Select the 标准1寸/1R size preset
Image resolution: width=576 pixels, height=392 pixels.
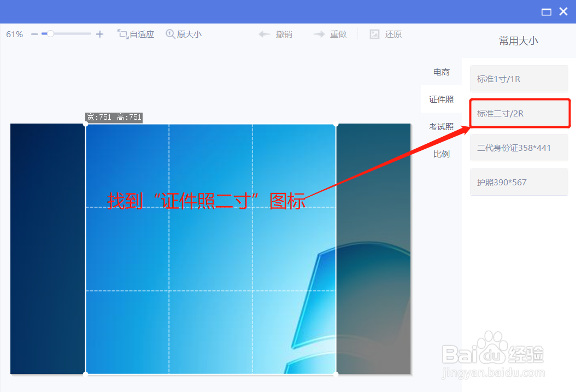519,78
